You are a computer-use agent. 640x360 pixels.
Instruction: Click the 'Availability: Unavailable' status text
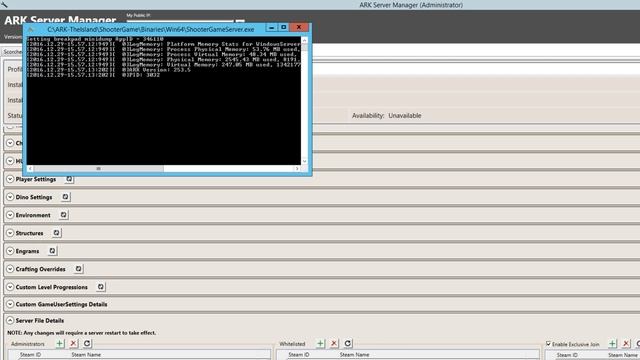pyautogui.click(x=387, y=116)
